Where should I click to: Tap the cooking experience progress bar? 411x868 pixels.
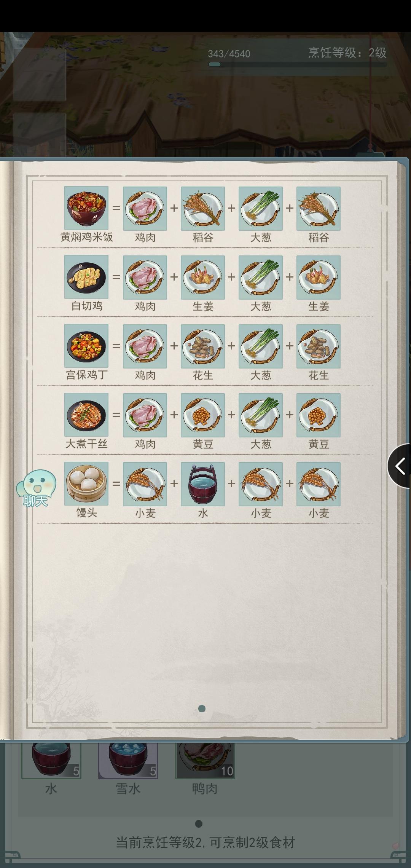click(x=297, y=64)
